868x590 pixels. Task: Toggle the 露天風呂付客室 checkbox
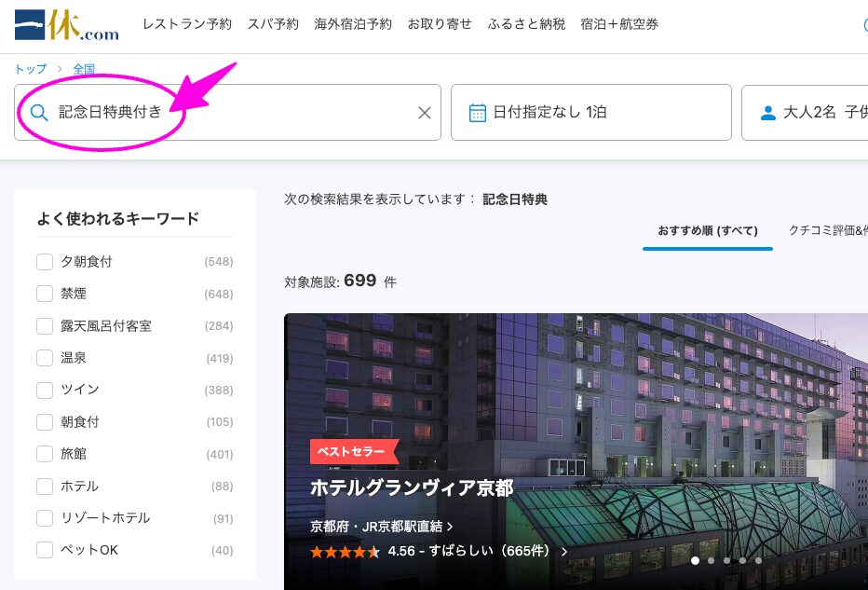tap(45, 326)
